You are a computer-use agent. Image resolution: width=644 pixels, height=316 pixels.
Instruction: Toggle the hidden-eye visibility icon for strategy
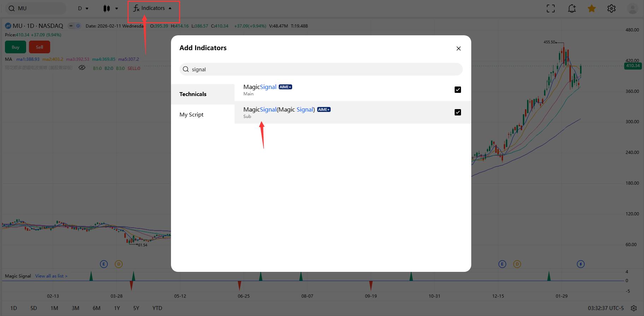click(82, 68)
